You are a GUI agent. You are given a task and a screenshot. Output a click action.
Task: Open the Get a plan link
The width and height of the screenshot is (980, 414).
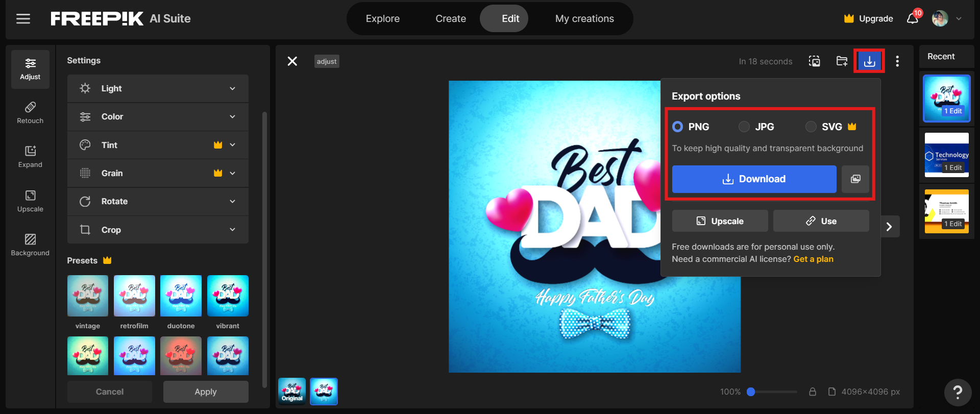click(813, 259)
